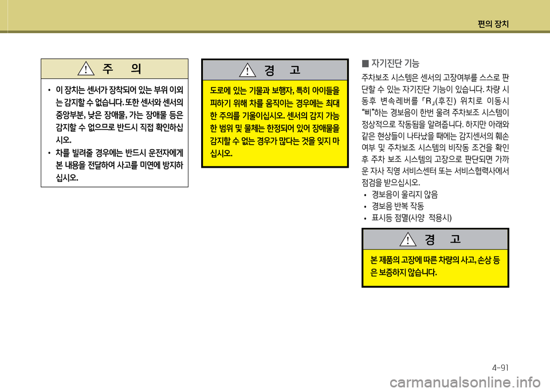Click the 편의 장치 header title
The height and width of the screenshot is (392, 550).
tap(493, 24)
